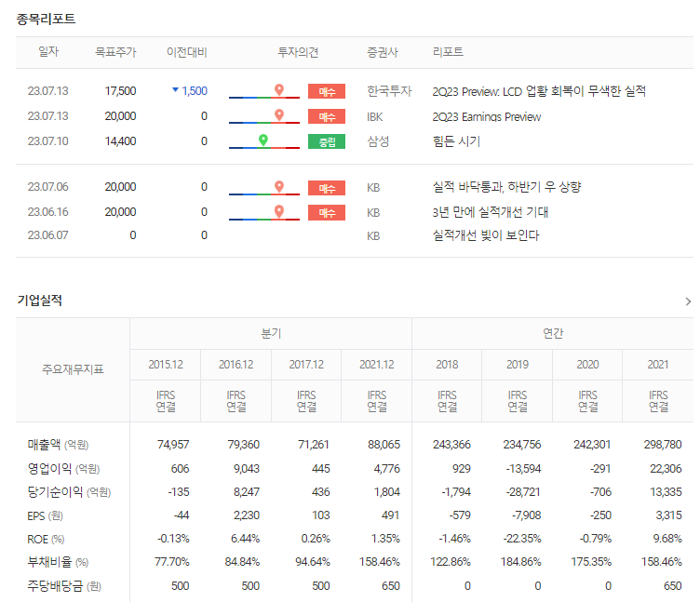This screenshot has width=700, height=602.
Task: Click the 매수 badge for the 23.07.06 KB report
Action: [327, 188]
